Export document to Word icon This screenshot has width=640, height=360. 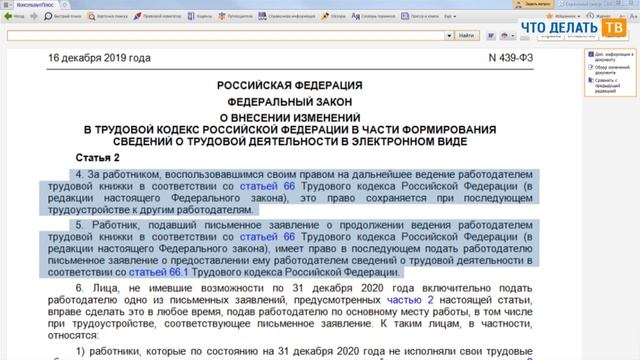491,36
